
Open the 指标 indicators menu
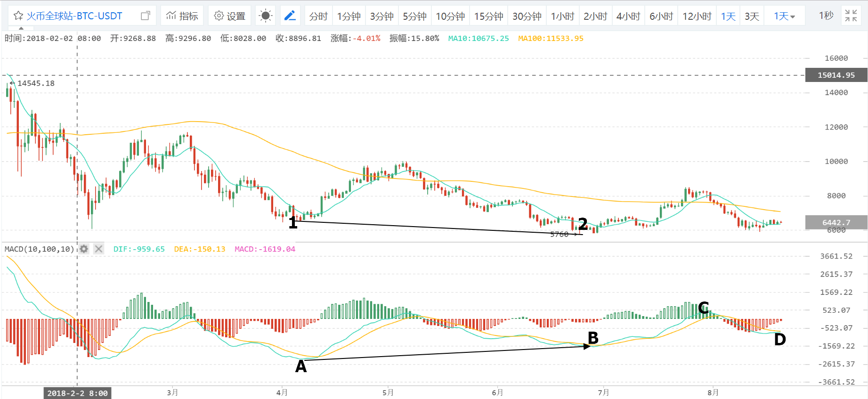click(182, 16)
